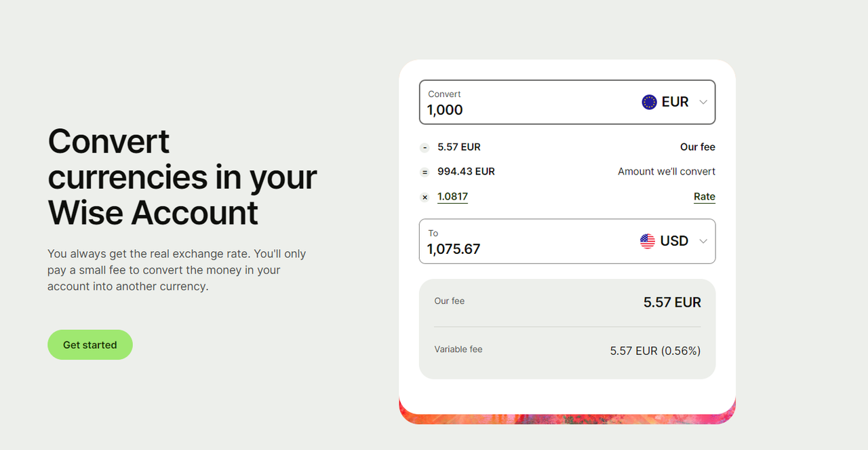Click the USD United States flag icon
This screenshot has width=868, height=450.
648,241
